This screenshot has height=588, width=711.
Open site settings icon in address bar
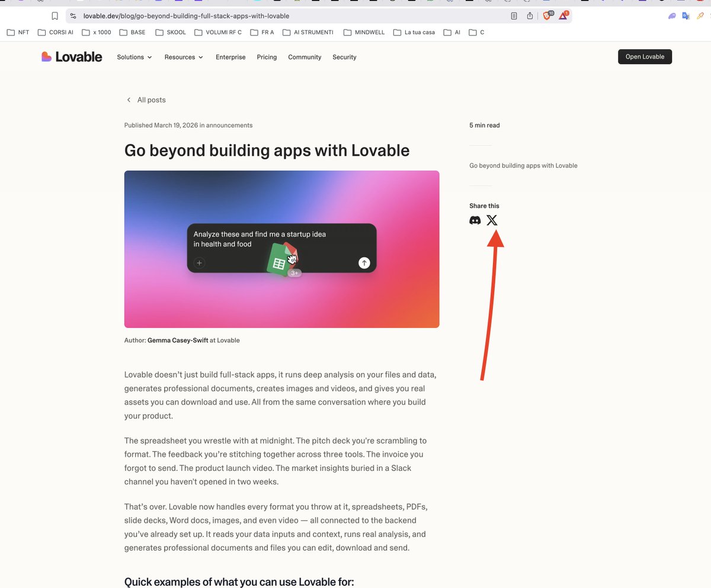coord(73,16)
